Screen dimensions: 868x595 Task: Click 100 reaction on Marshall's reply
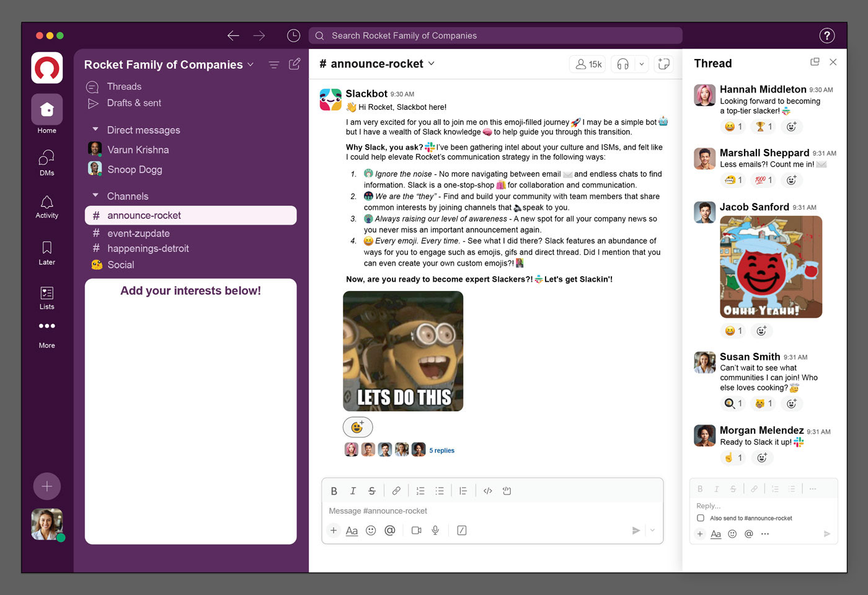[764, 180]
